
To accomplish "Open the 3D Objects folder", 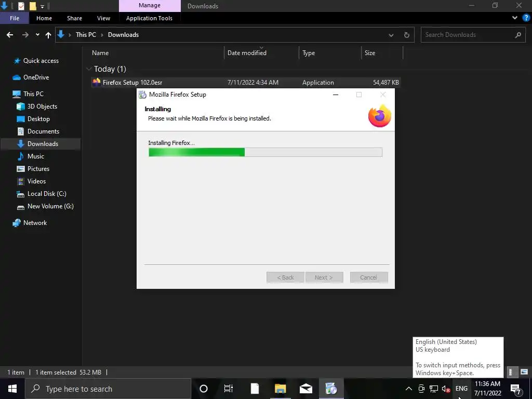I will coord(42,107).
